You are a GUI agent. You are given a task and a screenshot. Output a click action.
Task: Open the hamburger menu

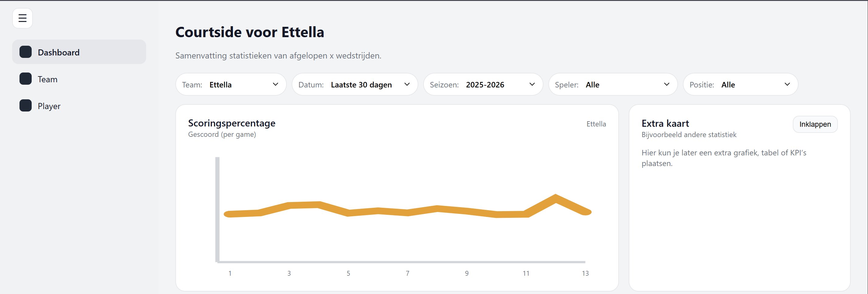22,18
